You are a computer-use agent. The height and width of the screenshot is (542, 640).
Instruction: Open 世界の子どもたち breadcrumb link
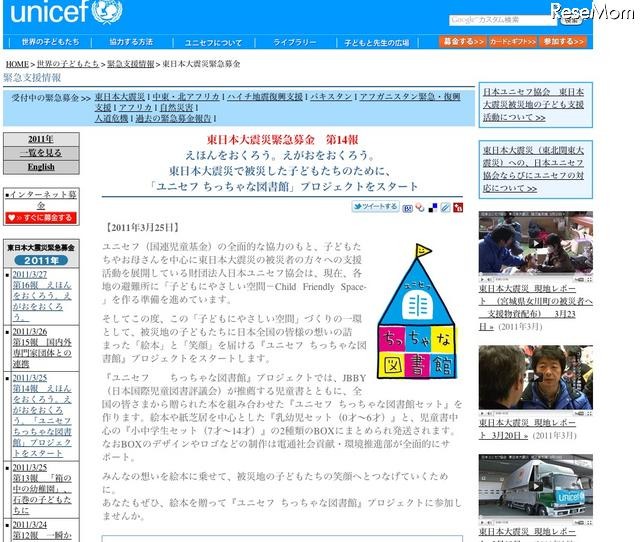[68, 64]
